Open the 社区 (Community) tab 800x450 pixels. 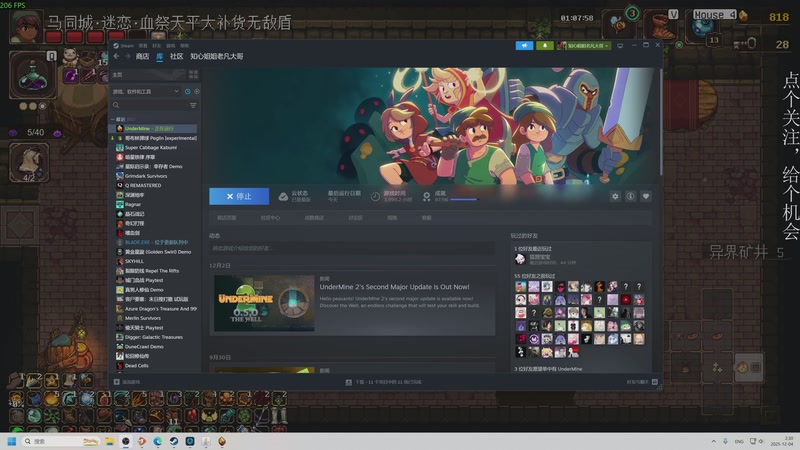coord(177,56)
